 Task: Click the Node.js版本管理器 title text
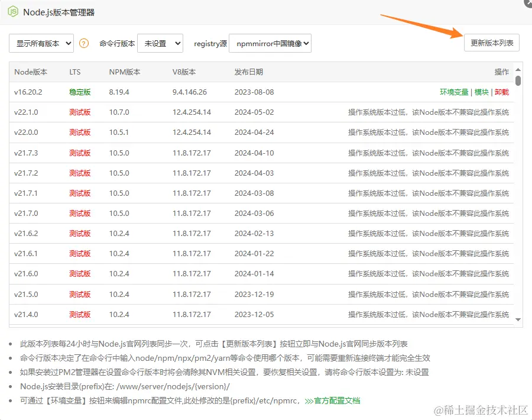pyautogui.click(x=59, y=12)
